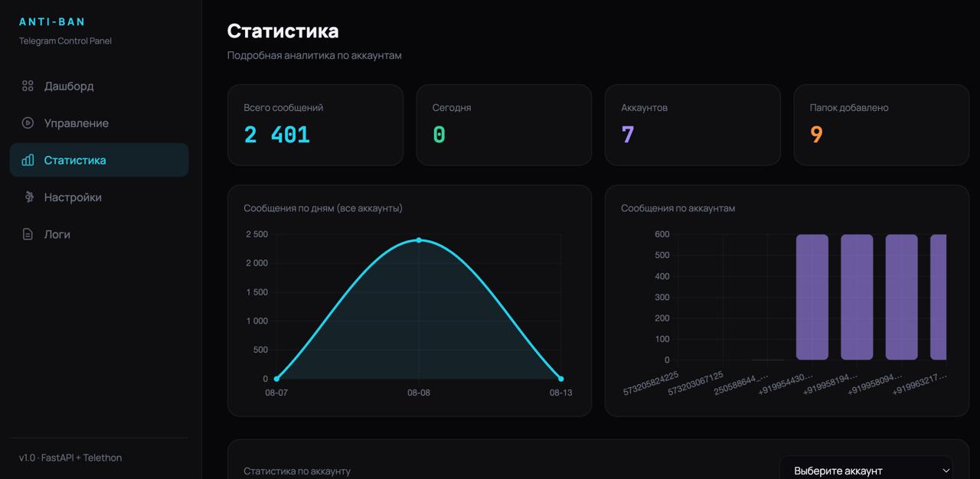Click the bar above +919958194… label
This screenshot has height=479, width=980.
point(857,297)
